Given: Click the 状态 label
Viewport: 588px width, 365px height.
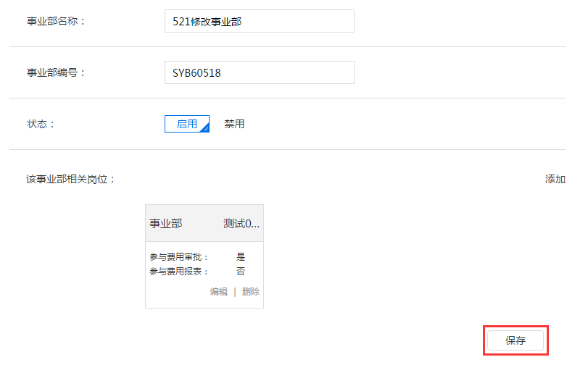Looking at the screenshot, I should coord(41,124).
